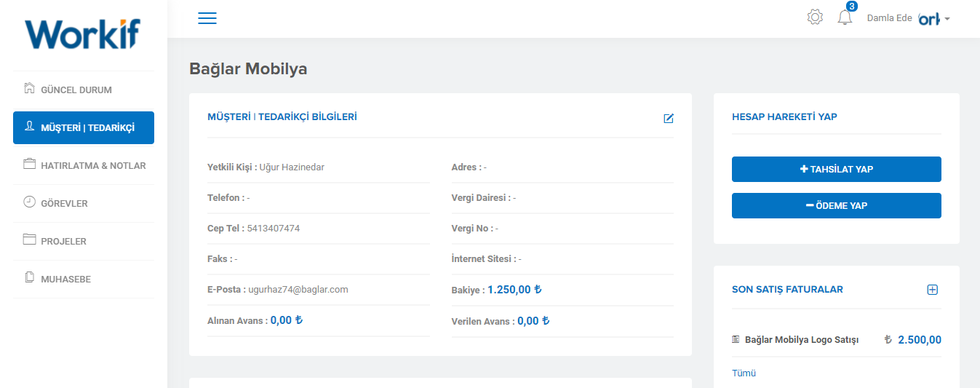Edit customer info via pencil icon

tap(669, 118)
